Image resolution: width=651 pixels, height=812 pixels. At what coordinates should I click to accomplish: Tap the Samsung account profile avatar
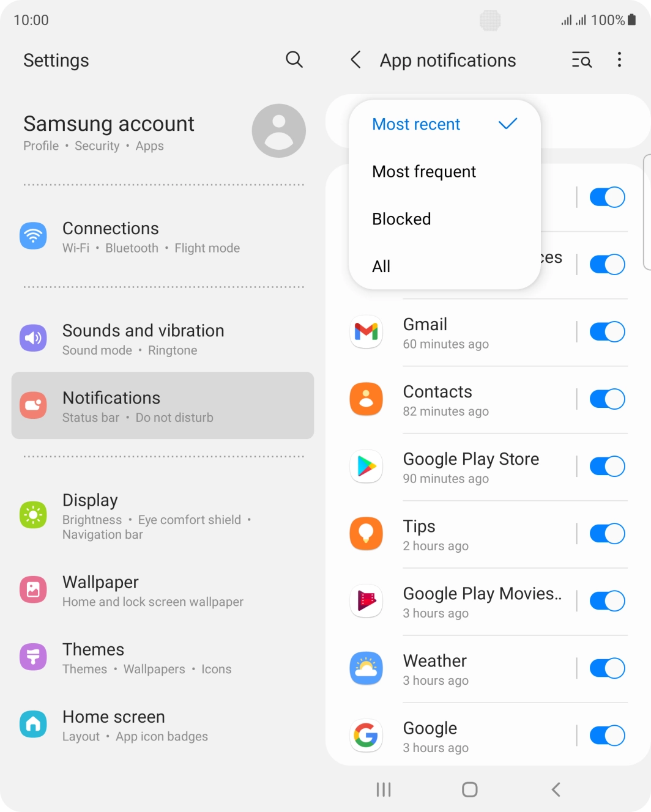278,130
